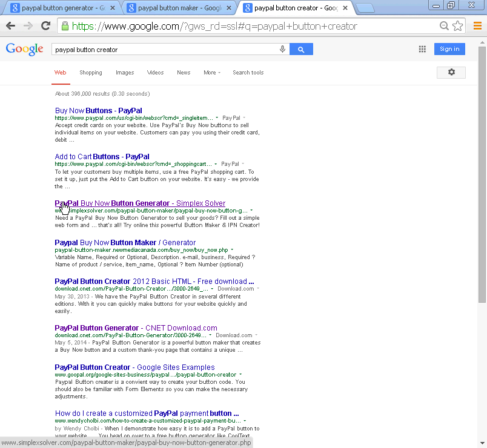Select the Web search category
This screenshot has width=487, height=448.
tap(60, 72)
